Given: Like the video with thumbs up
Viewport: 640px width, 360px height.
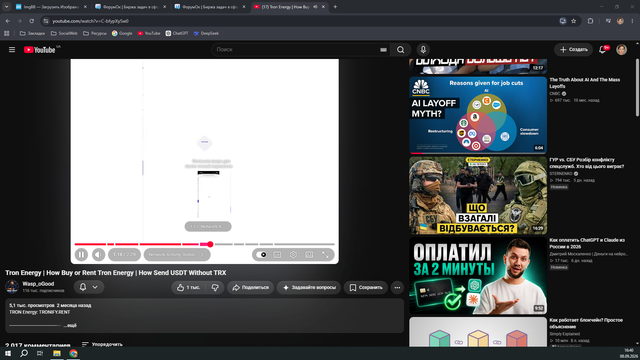Looking at the screenshot, I should point(189,287).
